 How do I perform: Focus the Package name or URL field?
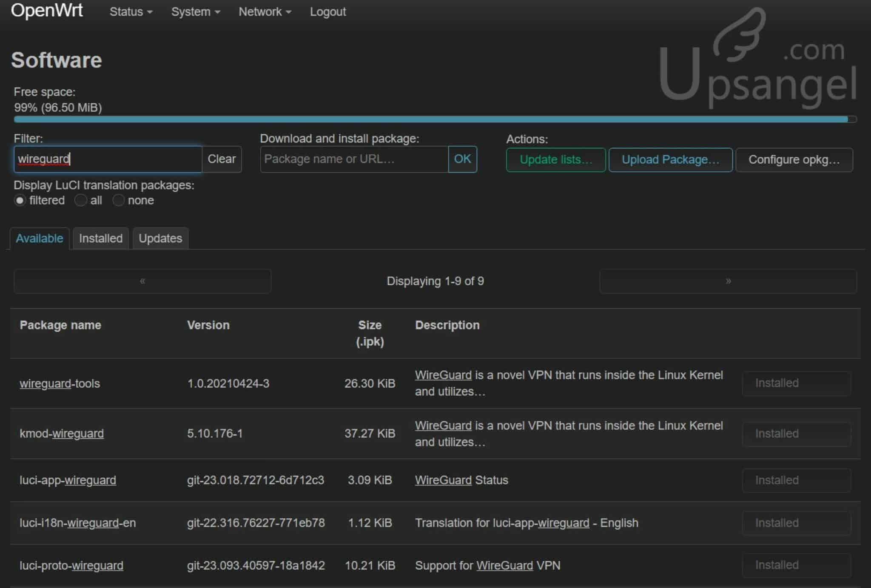[354, 159]
